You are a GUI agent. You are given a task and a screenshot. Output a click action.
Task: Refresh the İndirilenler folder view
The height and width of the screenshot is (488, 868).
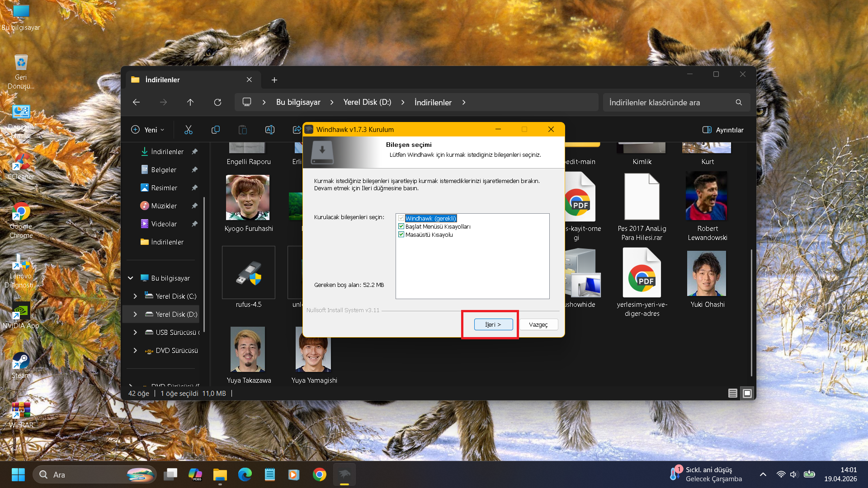[217, 102]
